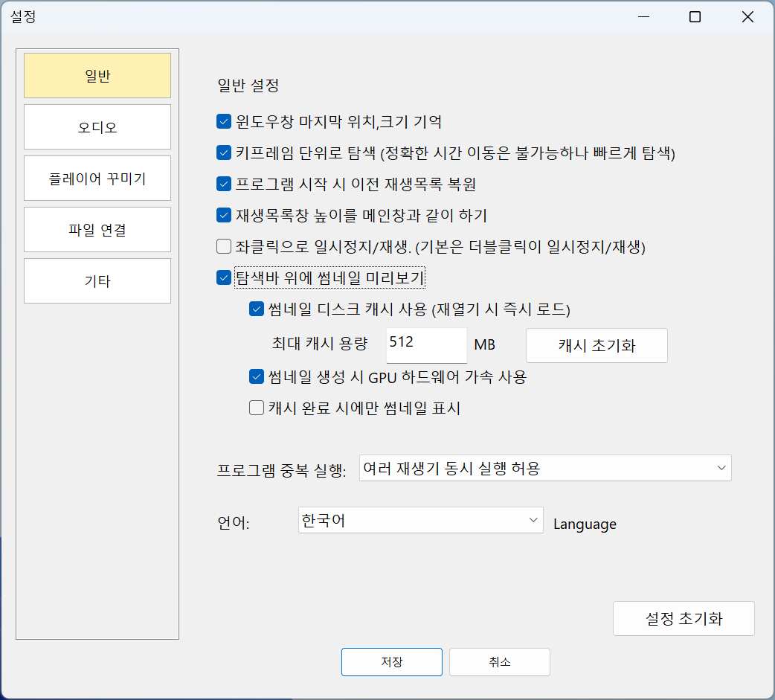The width and height of the screenshot is (775, 700).
Task: Click the 설정 초기화 button
Action: click(x=683, y=618)
